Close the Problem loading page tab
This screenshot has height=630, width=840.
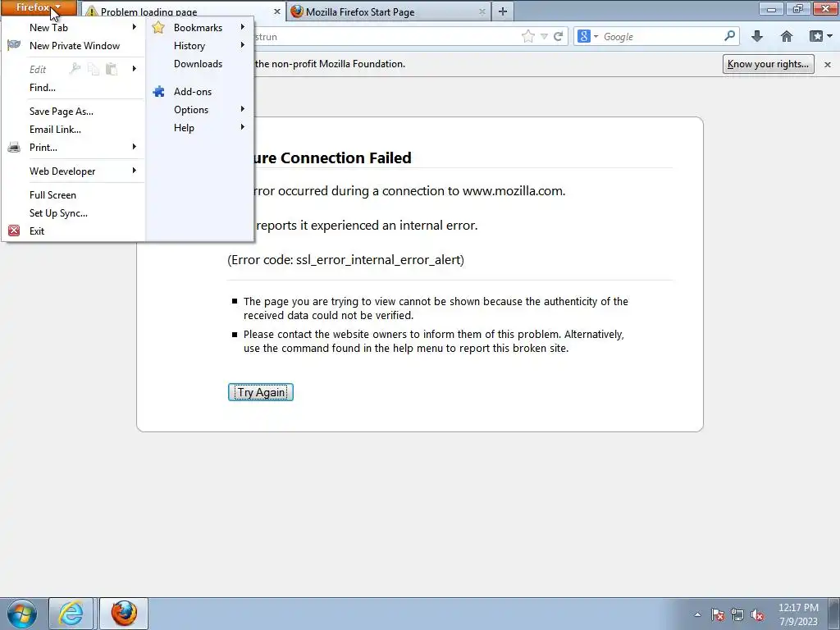point(277,11)
